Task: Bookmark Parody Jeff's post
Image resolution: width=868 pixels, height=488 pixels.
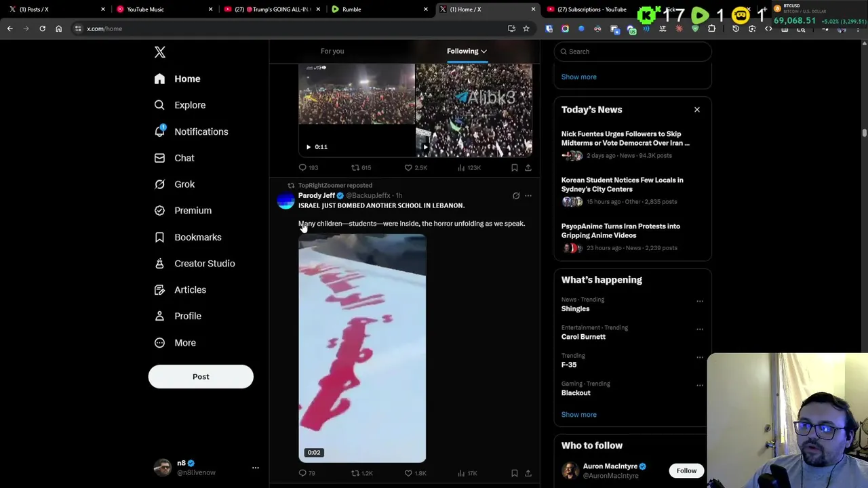Action: pos(515,473)
